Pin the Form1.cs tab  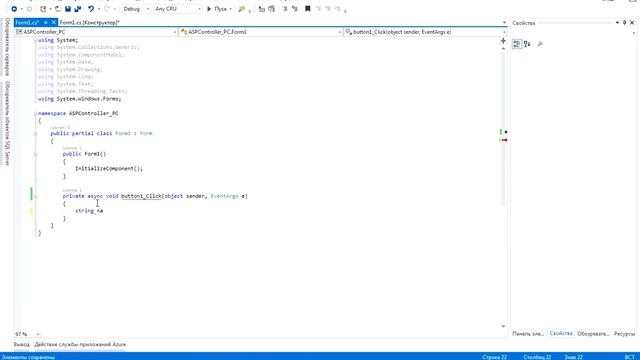click(x=46, y=22)
